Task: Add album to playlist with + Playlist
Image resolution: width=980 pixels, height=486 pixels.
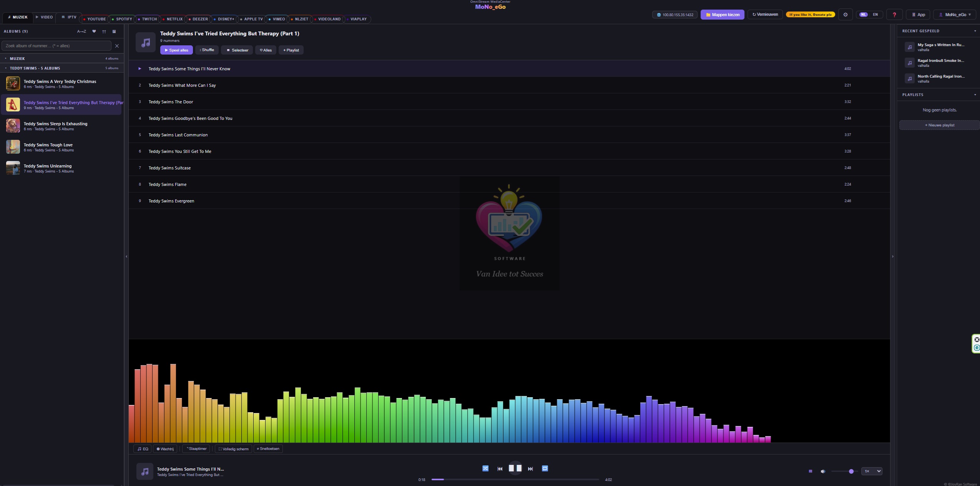Action: click(291, 50)
